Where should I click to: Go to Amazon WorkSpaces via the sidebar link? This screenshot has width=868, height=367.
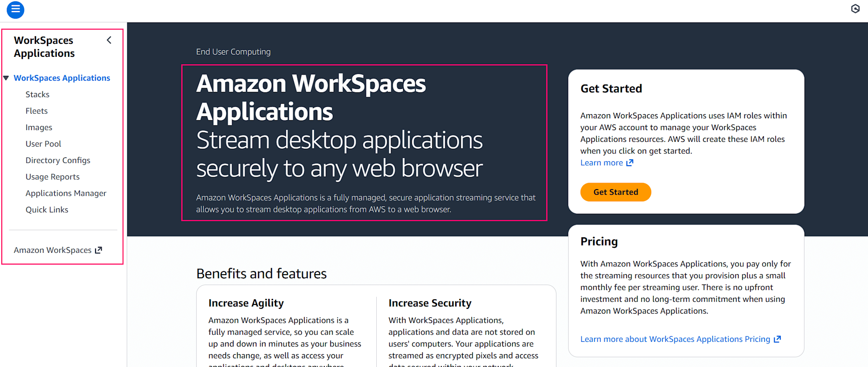52,250
